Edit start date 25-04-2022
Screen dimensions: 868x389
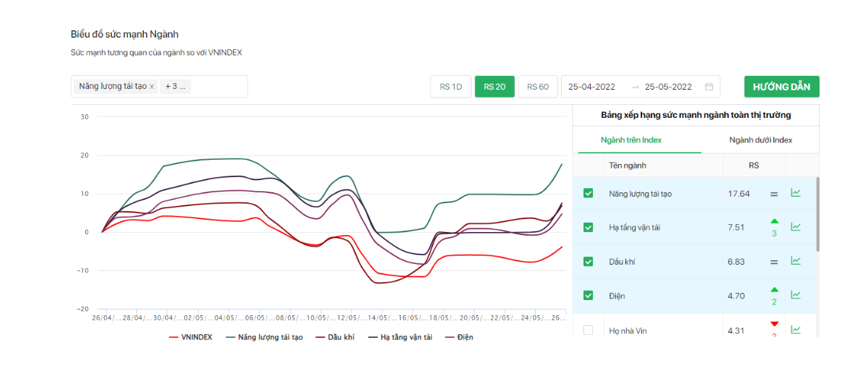point(591,87)
